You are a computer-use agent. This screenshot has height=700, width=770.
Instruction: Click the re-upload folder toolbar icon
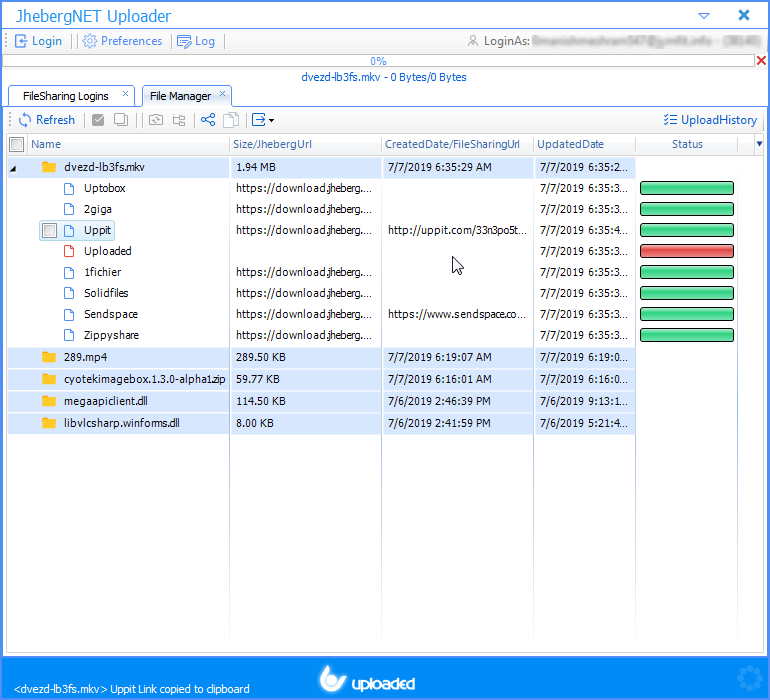pyautogui.click(x=156, y=120)
